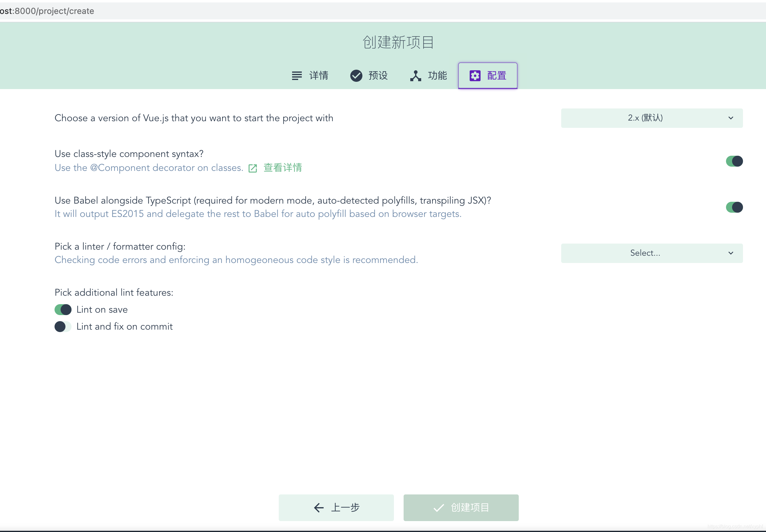This screenshot has height=532, width=766.
Task: Click the checkmark circle icon beside 预设
Action: coord(356,76)
